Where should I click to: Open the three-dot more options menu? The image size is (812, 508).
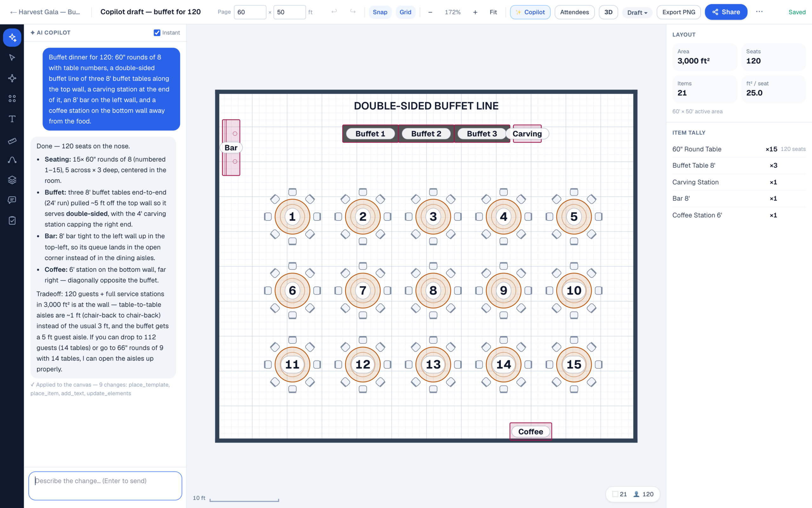(759, 12)
